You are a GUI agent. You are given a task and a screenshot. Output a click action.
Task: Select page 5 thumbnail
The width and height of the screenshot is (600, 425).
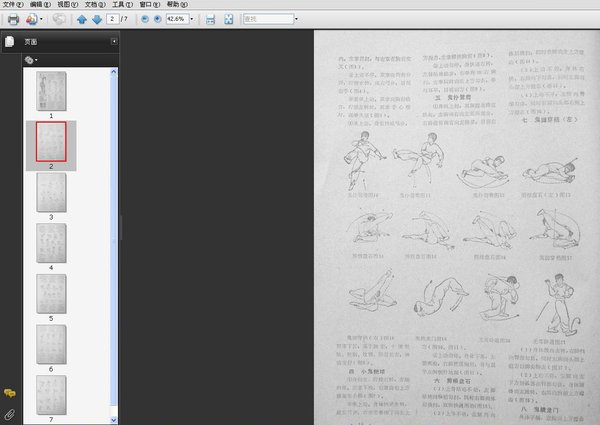(51, 294)
